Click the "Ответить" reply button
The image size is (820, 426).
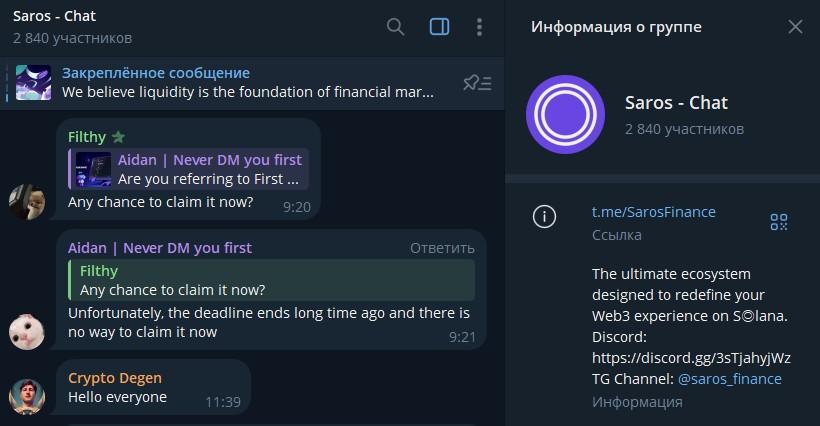pos(442,248)
